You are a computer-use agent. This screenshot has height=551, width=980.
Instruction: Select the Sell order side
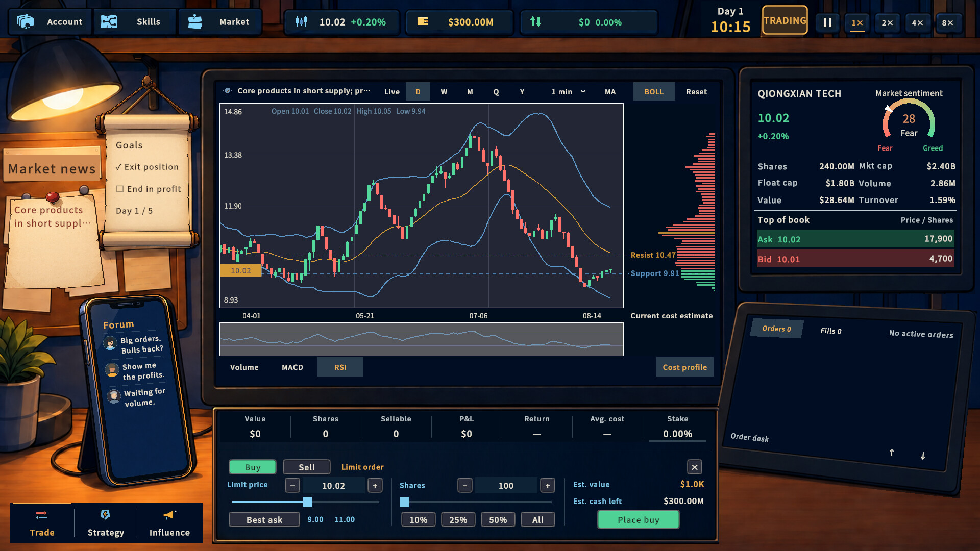coord(307,467)
